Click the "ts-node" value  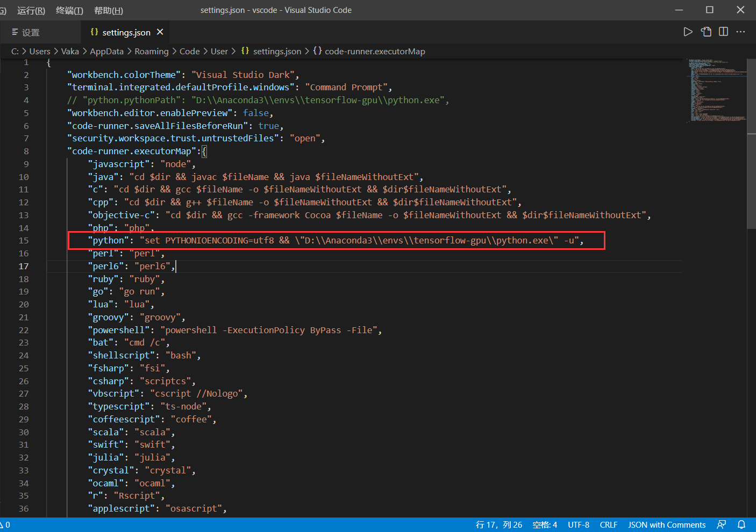[x=183, y=407]
